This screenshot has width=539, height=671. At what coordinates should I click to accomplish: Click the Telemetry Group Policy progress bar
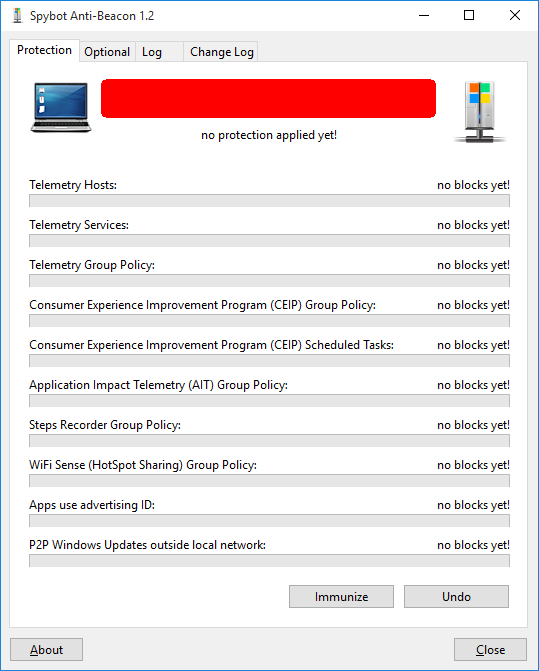(x=270, y=281)
